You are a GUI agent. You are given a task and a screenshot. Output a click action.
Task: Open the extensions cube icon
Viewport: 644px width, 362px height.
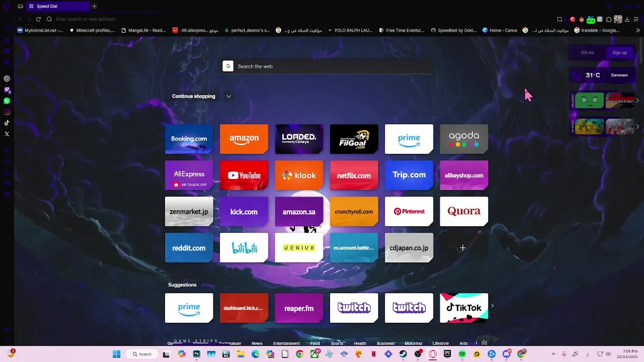609,19
